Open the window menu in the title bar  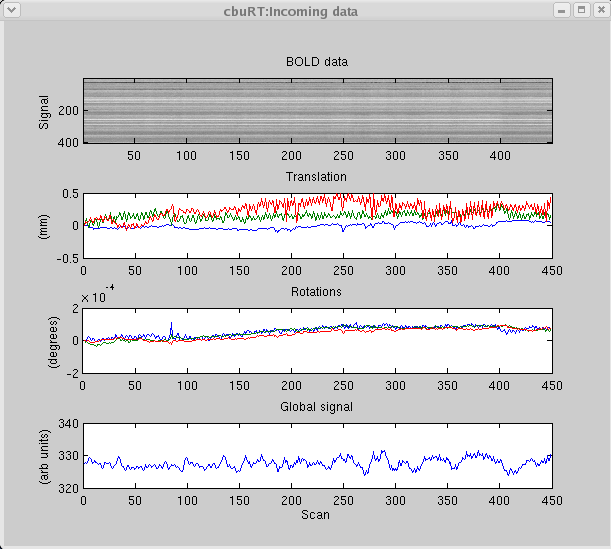pyautogui.click(x=11, y=11)
